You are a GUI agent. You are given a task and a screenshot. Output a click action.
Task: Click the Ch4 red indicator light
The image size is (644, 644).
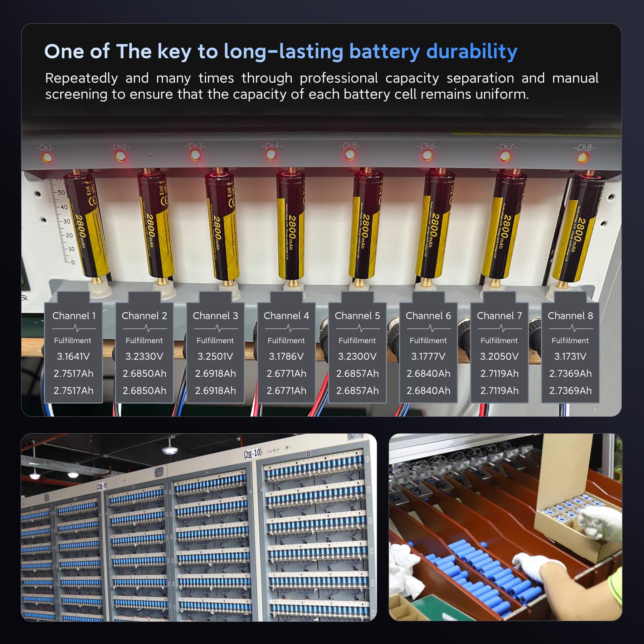271,155
